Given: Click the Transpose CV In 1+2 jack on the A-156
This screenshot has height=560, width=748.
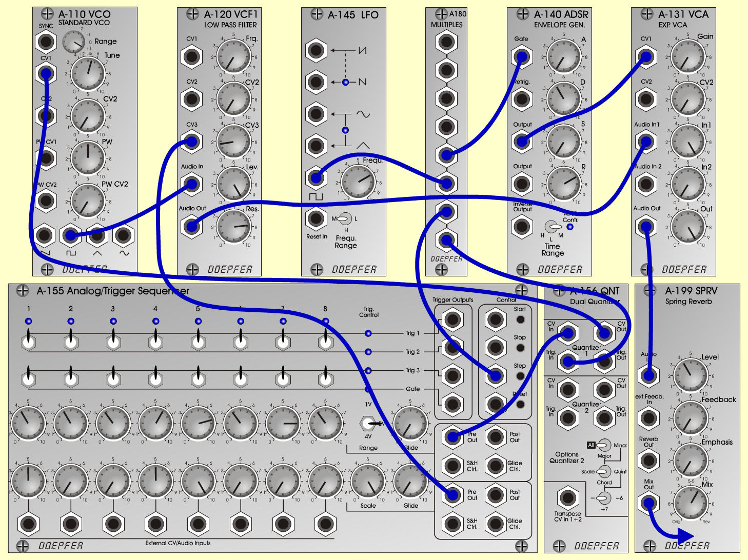Looking at the screenshot, I should pos(567,498).
